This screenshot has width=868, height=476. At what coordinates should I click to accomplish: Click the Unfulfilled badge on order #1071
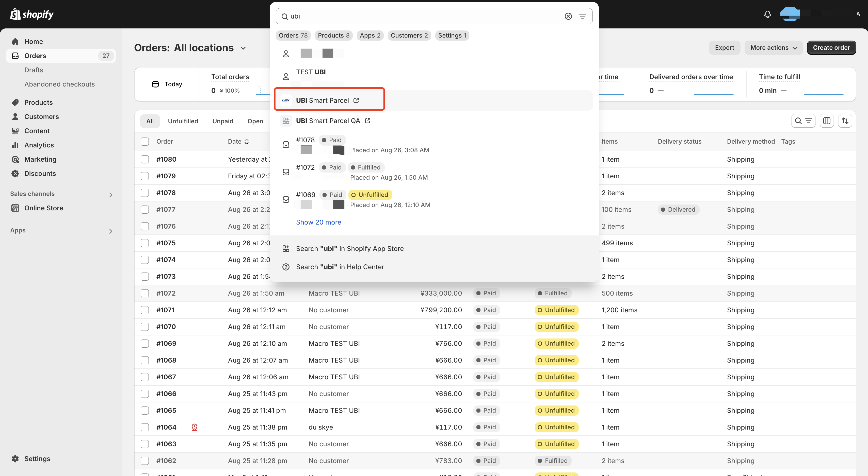point(556,310)
